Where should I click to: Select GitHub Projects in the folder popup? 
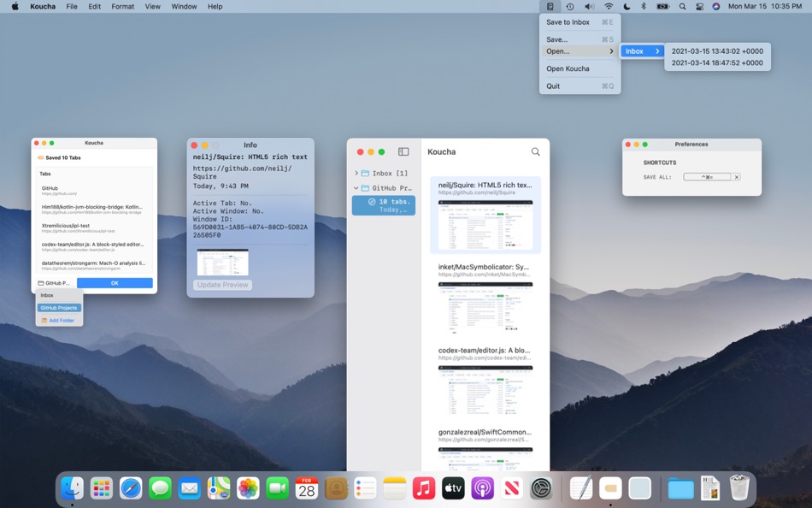click(59, 308)
